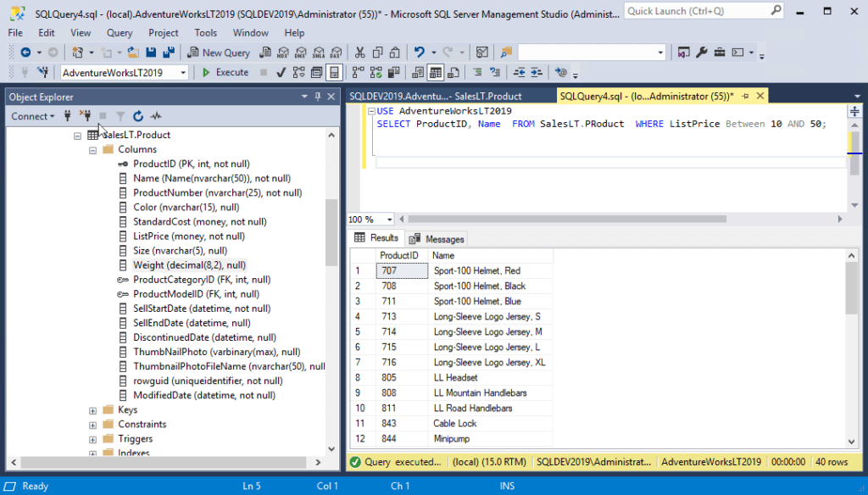The width and height of the screenshot is (868, 495).
Task: Open the Activity Monitor from the standard toolbar
Action: point(482,53)
